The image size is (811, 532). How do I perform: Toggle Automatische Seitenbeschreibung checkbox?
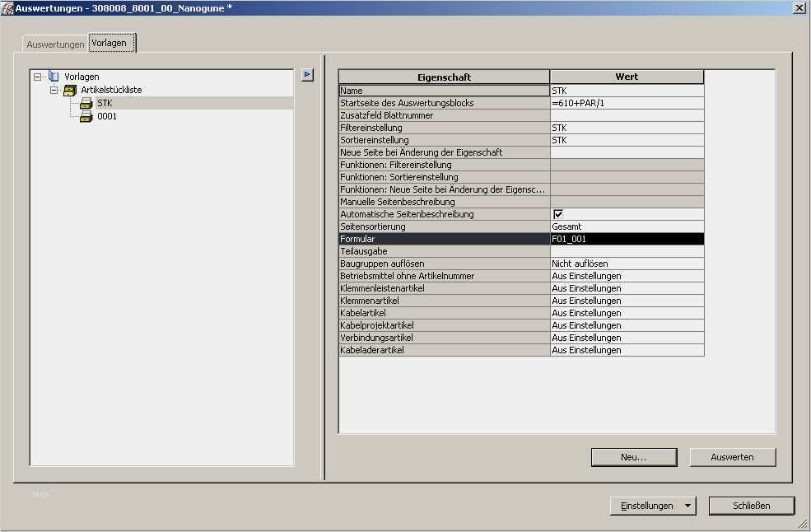click(557, 214)
